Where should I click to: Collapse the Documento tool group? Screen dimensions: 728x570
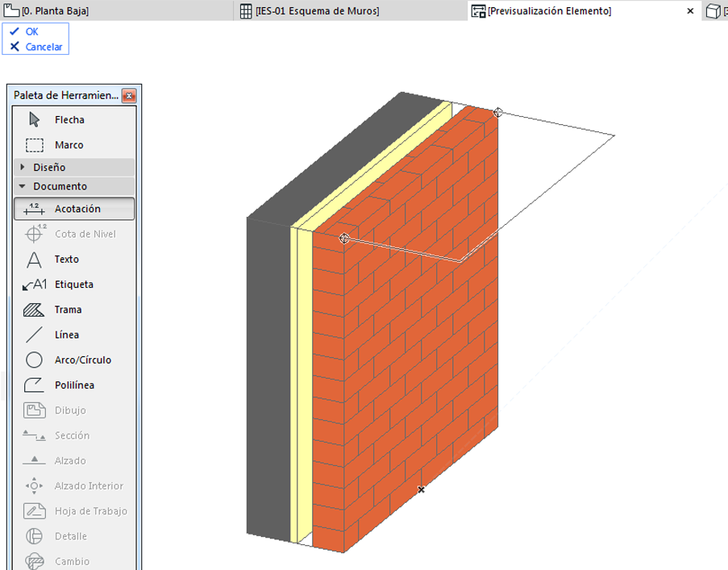(74, 186)
